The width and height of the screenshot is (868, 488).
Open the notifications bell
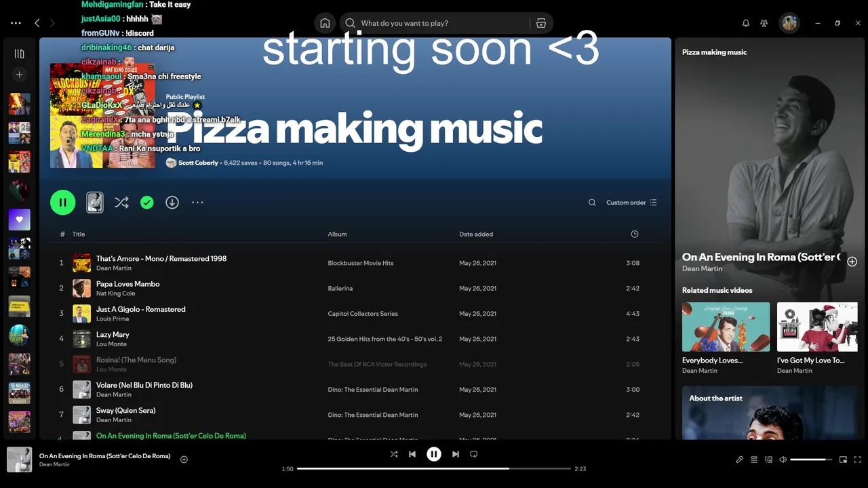(x=746, y=23)
